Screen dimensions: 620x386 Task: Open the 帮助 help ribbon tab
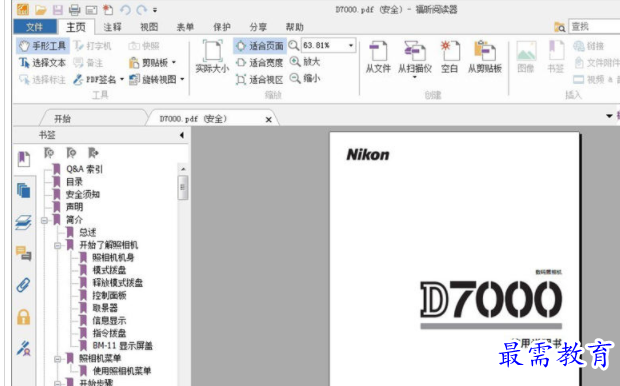(x=295, y=27)
